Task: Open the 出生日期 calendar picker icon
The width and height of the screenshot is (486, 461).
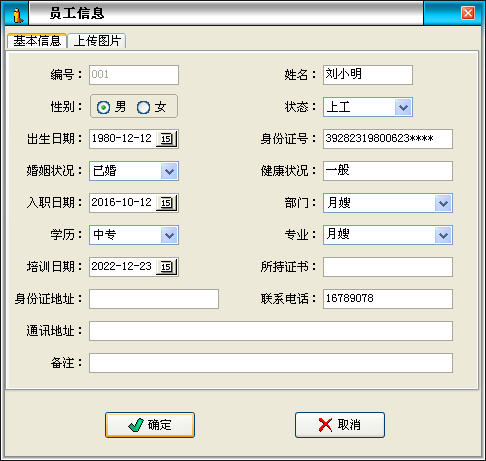Action: pos(167,139)
